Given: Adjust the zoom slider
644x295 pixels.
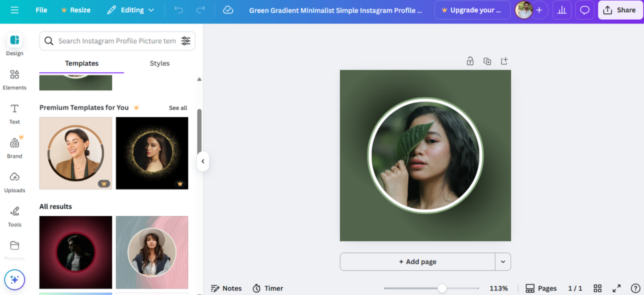Looking at the screenshot, I should [x=442, y=288].
